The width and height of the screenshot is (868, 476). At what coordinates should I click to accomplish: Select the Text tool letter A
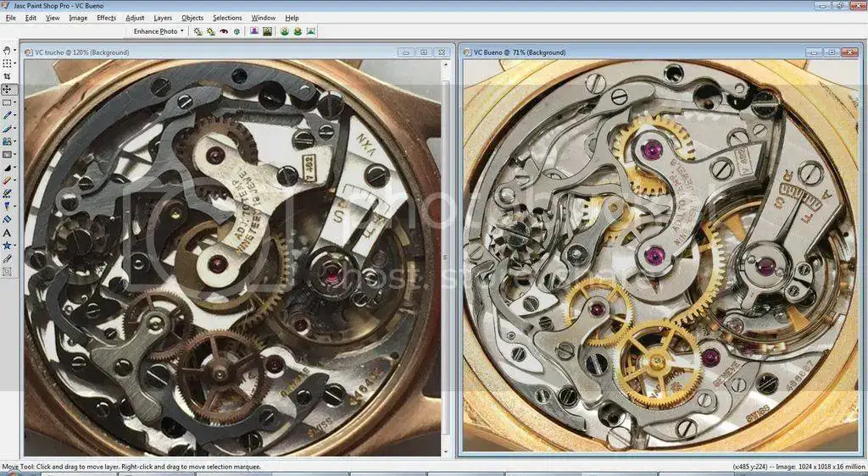7,233
